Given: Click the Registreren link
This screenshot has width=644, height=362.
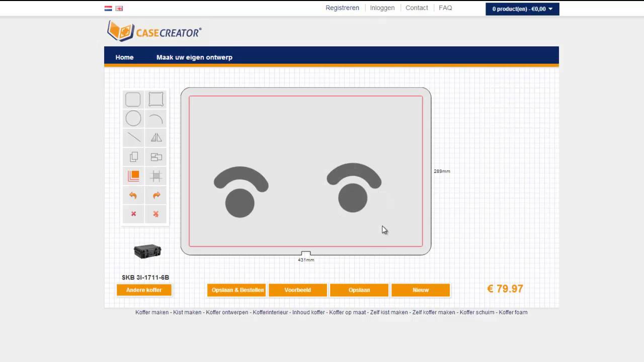Looking at the screenshot, I should 342,8.
